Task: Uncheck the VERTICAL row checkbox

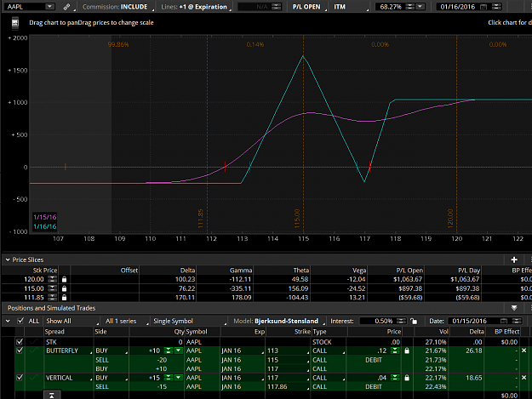Action: tap(20, 378)
